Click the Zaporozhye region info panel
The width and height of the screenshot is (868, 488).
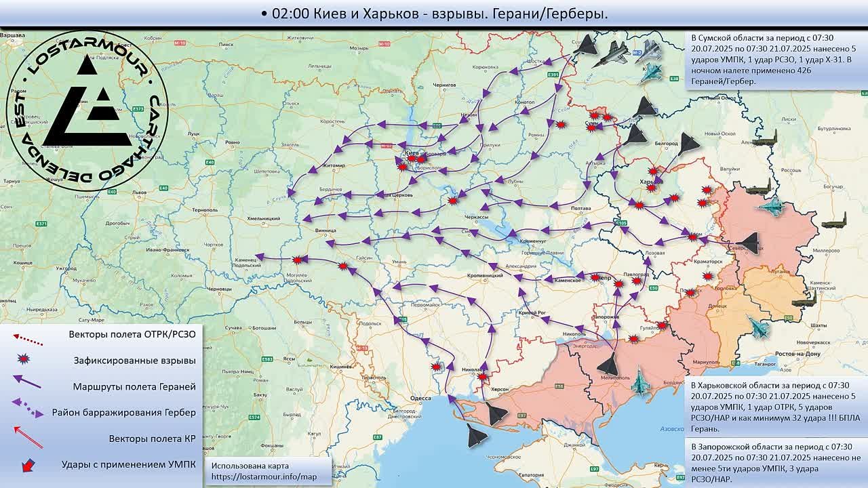777,463
